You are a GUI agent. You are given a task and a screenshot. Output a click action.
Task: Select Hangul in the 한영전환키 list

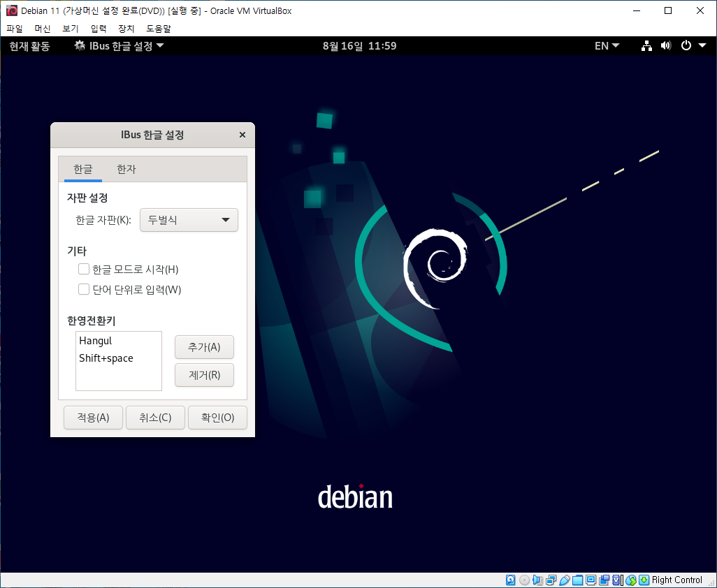tap(119, 341)
